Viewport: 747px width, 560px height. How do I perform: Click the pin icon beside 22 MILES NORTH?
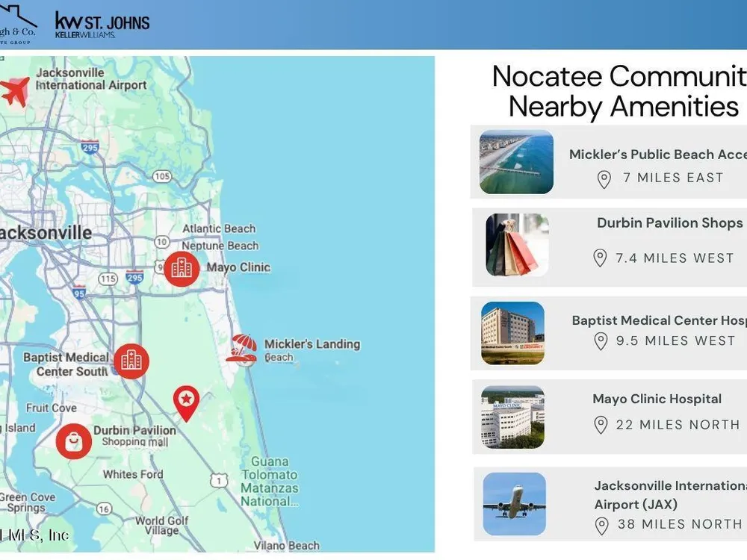tap(601, 425)
